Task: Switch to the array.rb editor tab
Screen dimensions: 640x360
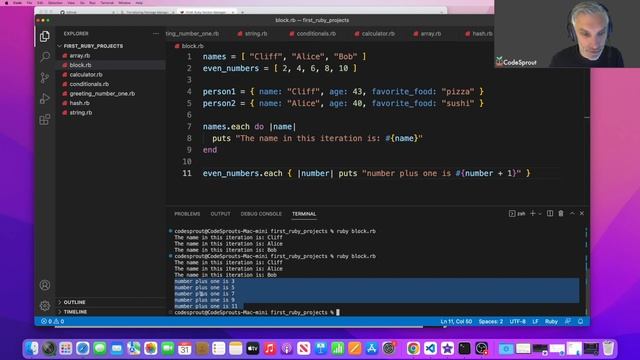Action: (427, 34)
